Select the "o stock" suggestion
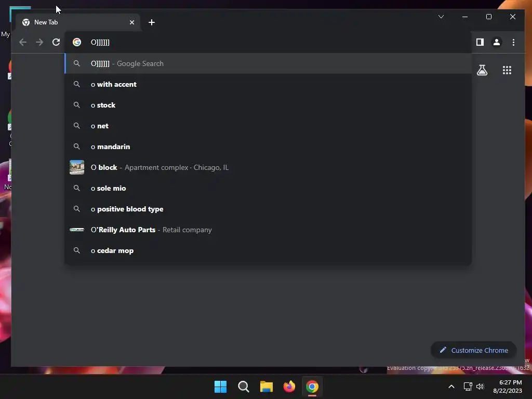The height and width of the screenshot is (399, 532). 268,105
